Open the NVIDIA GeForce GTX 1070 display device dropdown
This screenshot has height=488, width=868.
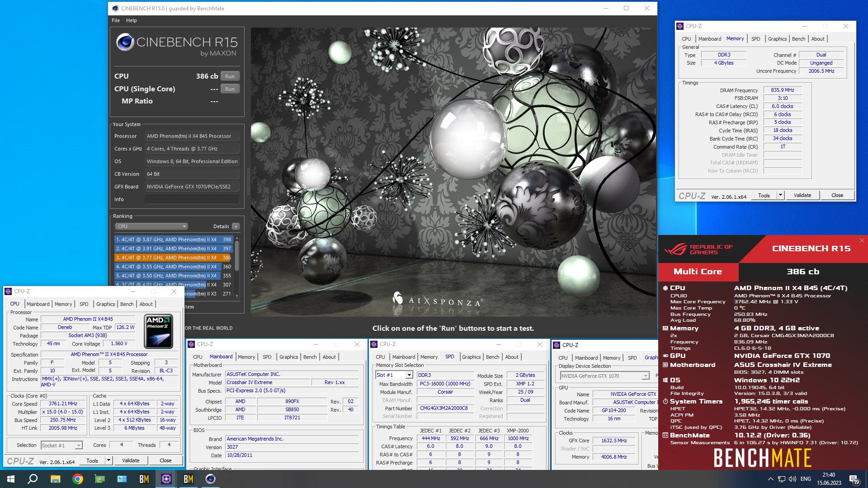pos(605,376)
